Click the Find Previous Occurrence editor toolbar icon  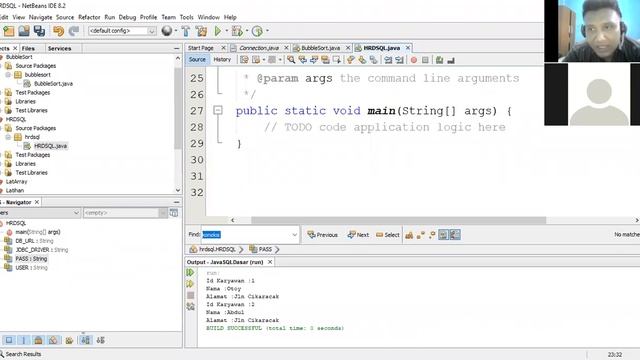pos(302,60)
